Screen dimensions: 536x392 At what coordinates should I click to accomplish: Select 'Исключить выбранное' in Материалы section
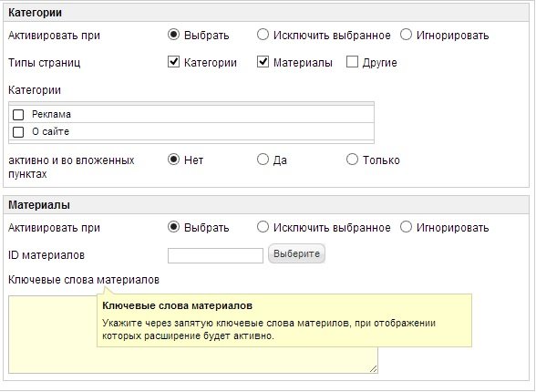263,227
